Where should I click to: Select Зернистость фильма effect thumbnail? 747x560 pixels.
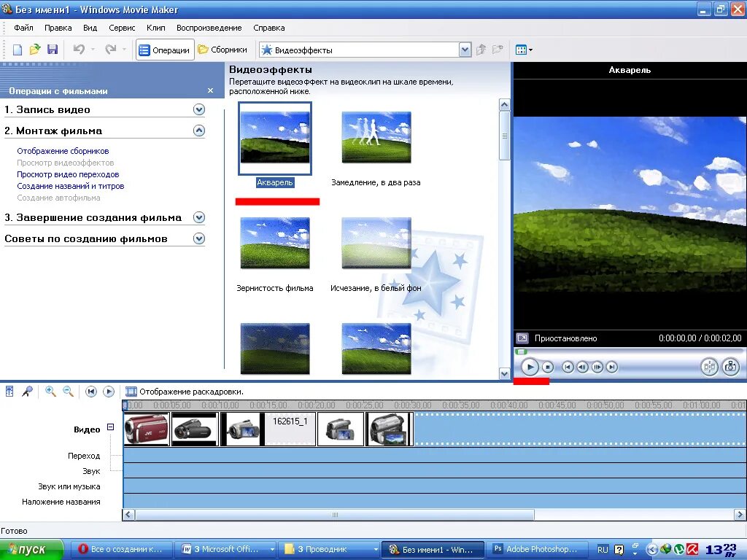coord(275,244)
